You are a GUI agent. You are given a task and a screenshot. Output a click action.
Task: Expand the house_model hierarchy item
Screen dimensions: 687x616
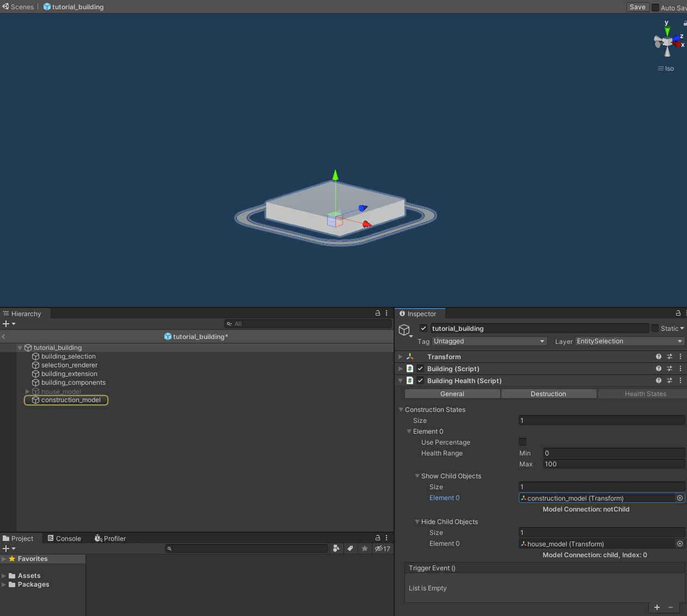pyautogui.click(x=28, y=392)
